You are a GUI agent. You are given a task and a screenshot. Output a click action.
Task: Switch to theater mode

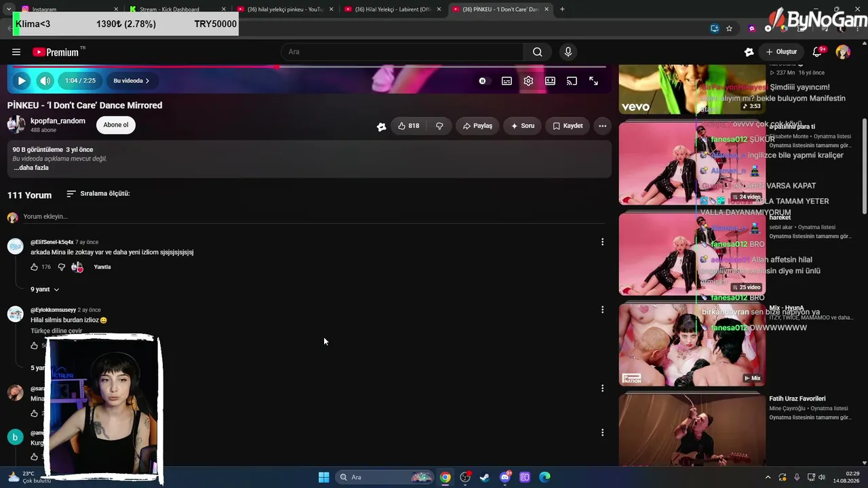(550, 81)
